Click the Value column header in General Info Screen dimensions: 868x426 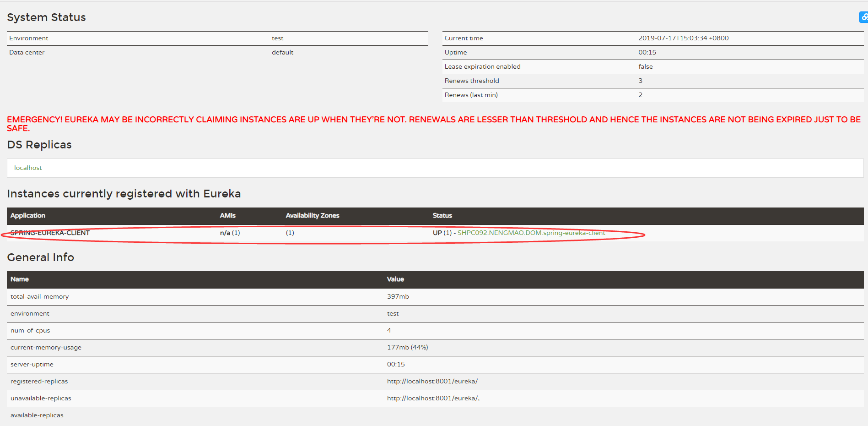tap(395, 279)
